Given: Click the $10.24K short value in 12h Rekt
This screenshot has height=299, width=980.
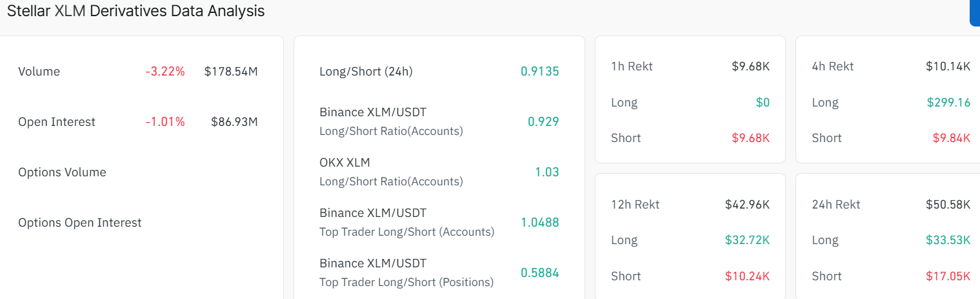Looking at the screenshot, I should (x=747, y=276).
